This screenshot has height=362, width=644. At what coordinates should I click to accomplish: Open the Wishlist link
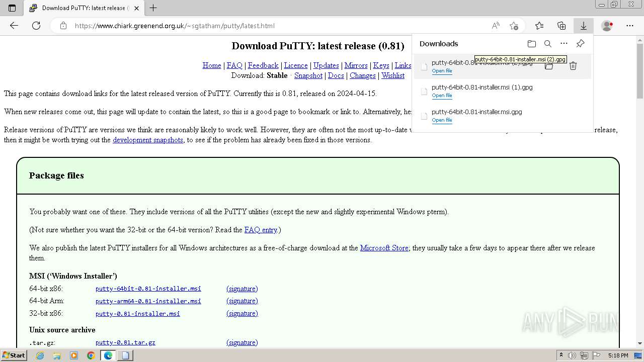pyautogui.click(x=393, y=75)
